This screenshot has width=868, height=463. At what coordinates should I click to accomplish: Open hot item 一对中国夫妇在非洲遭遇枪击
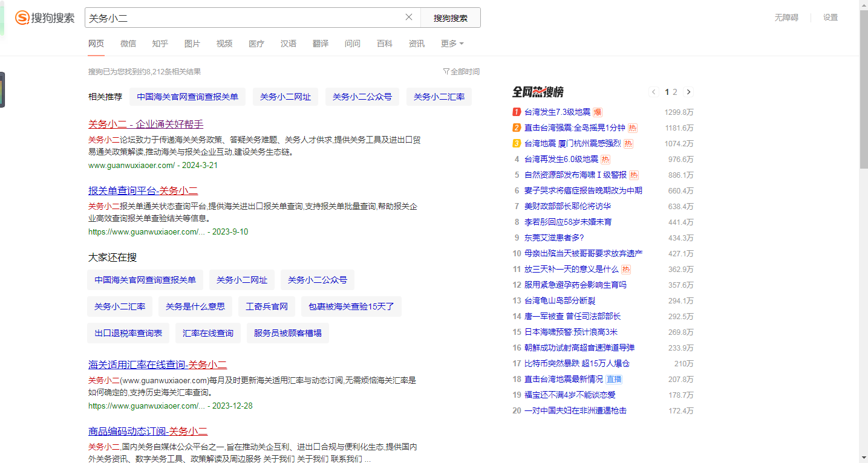click(x=575, y=410)
